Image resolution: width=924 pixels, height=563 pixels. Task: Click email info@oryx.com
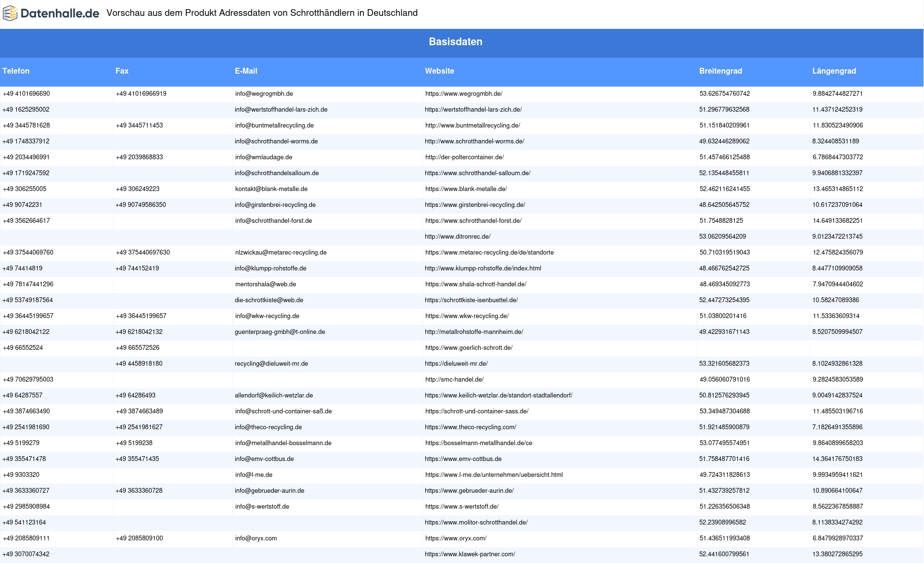click(x=256, y=538)
